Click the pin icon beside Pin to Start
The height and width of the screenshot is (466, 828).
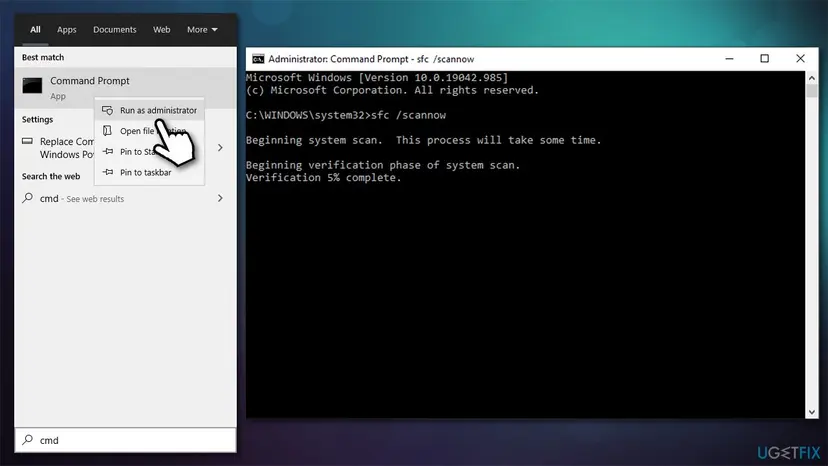click(x=108, y=151)
